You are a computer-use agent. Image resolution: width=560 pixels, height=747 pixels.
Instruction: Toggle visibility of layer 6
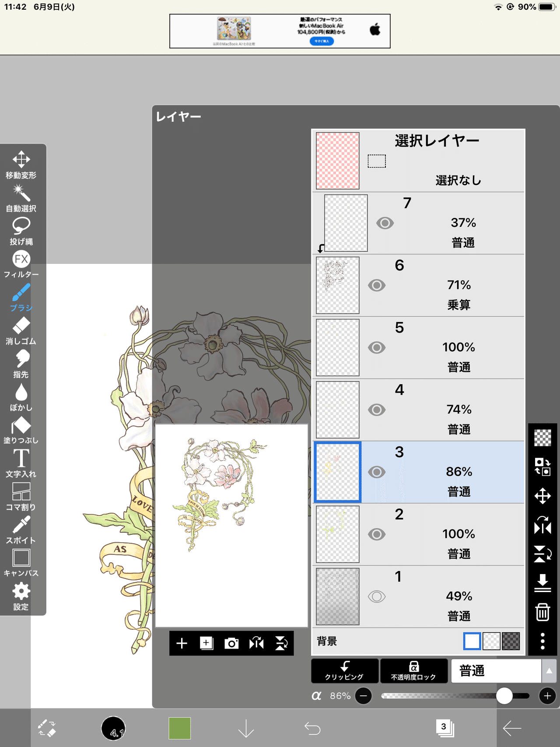(x=377, y=285)
